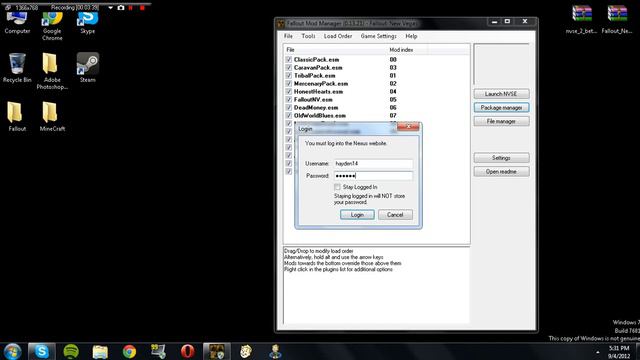
Task: Toggle the HonestHearts.esm checkbox
Action: (289, 91)
